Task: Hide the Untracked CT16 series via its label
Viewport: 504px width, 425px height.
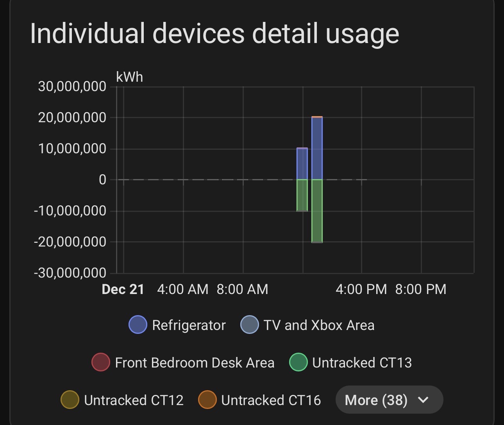Action: click(x=271, y=400)
